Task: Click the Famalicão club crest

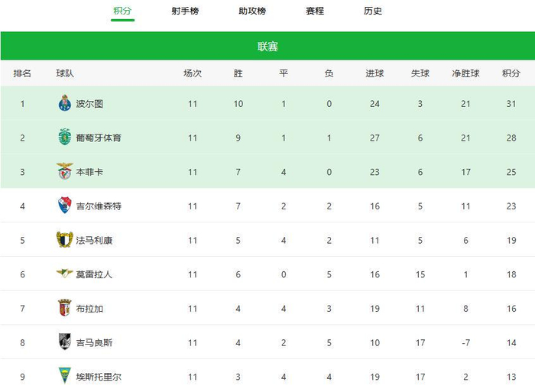Action: tap(64, 240)
